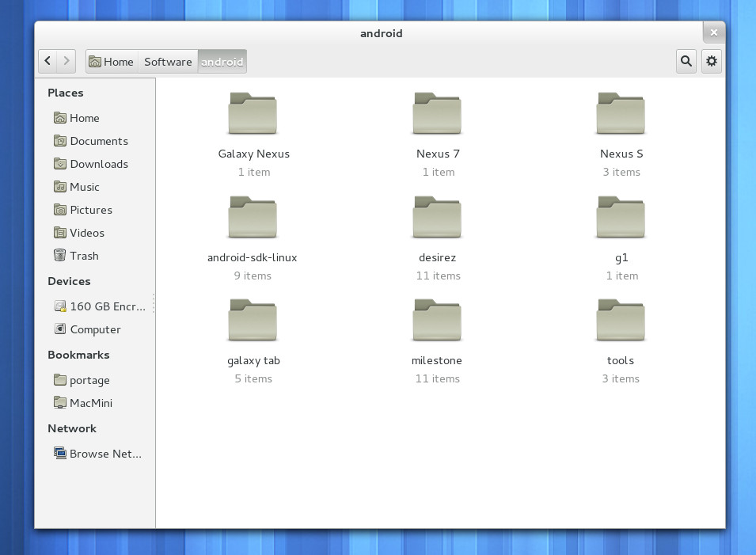Open Pictures in the sidebar
The height and width of the screenshot is (555, 756).
tap(96, 211)
